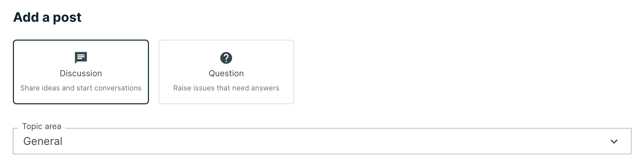Tap the help icon above Question
The width and height of the screenshot is (644, 167).
(226, 58)
